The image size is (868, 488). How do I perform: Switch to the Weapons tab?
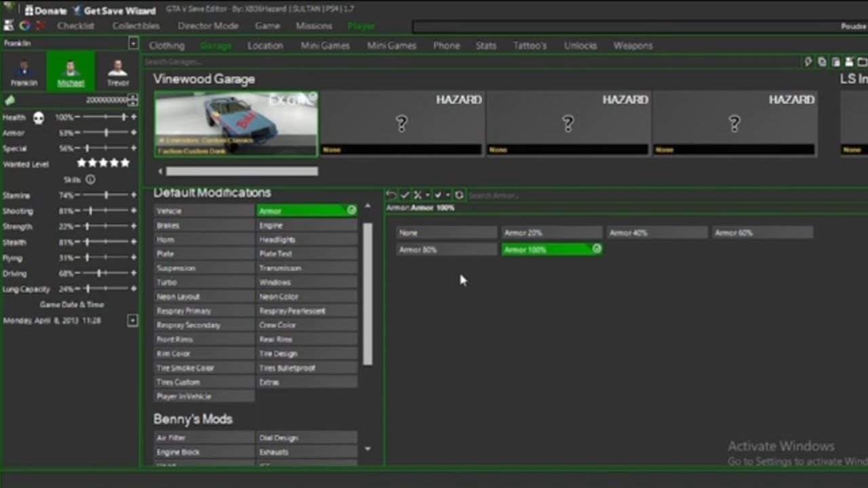pos(633,46)
